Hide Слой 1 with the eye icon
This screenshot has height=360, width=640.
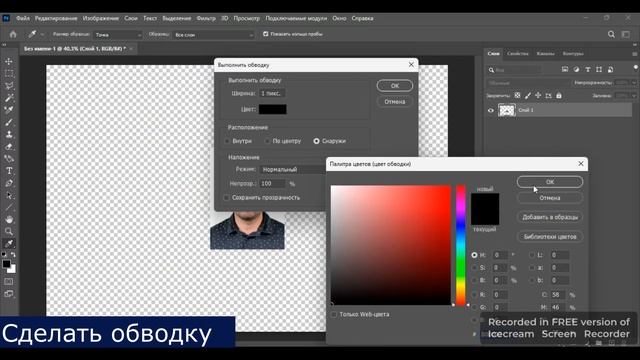pos(491,110)
